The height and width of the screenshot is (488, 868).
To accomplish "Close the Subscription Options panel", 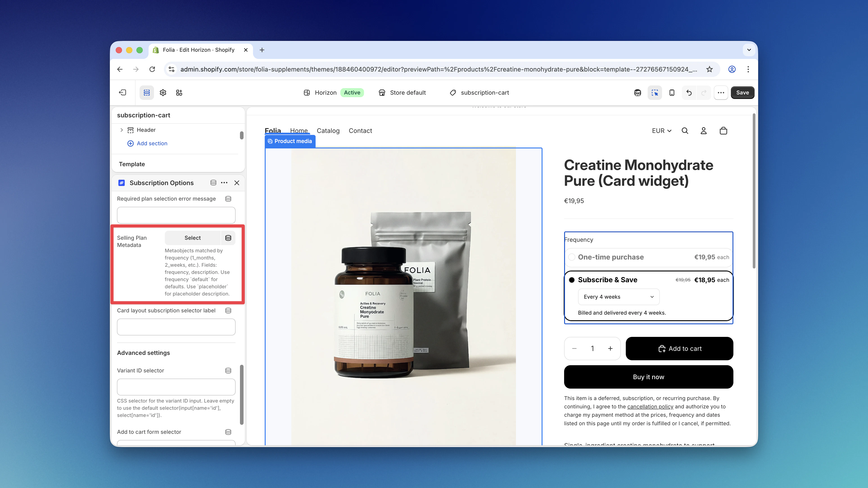I will coord(237,183).
